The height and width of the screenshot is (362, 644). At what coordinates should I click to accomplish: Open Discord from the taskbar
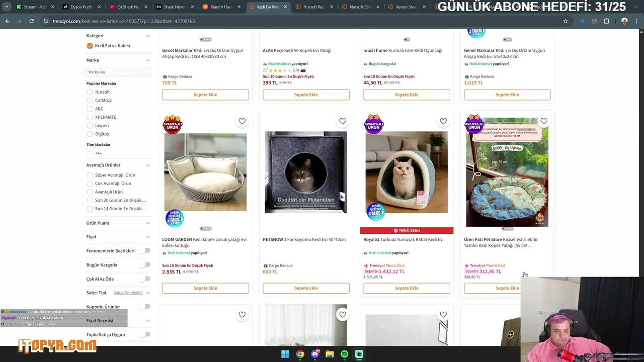coord(315,354)
